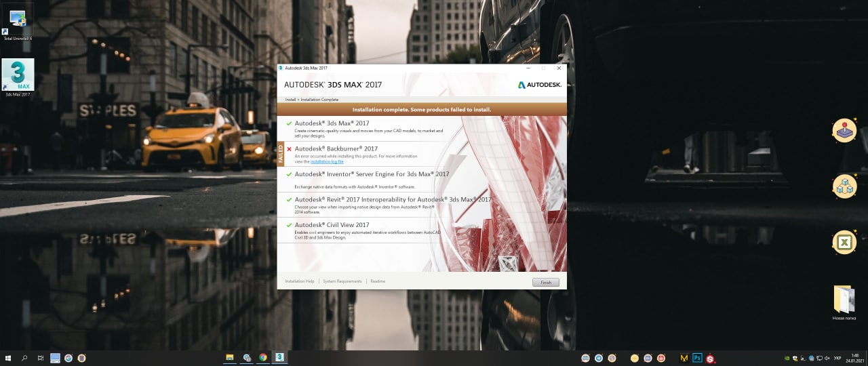Open the monitor-shaped pinned icon on the taskbar
This screenshot has height=366, width=868.
click(x=56, y=358)
